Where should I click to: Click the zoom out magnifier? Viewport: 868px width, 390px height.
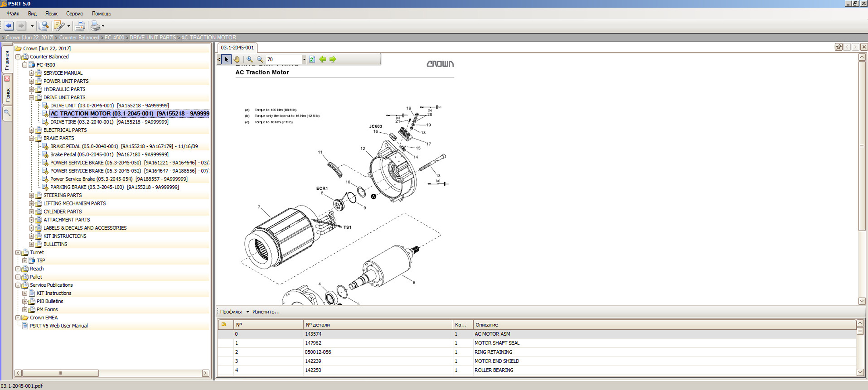pos(260,59)
